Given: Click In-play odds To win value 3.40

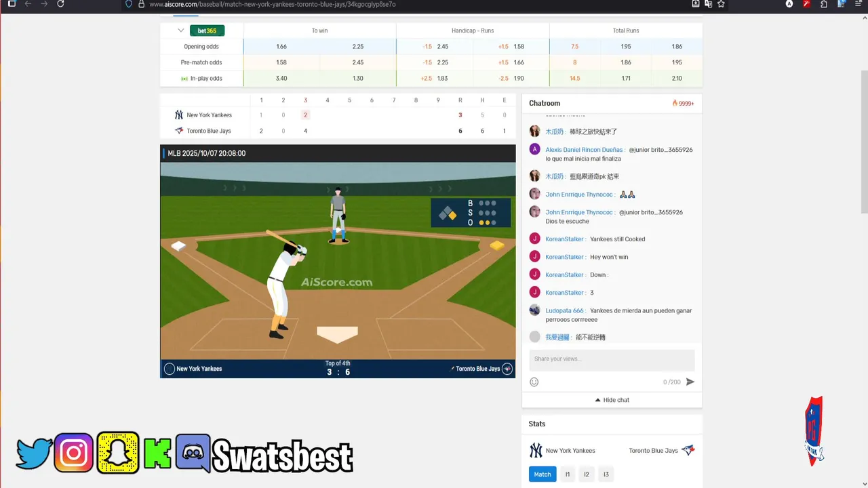Looking at the screenshot, I should tap(281, 79).
